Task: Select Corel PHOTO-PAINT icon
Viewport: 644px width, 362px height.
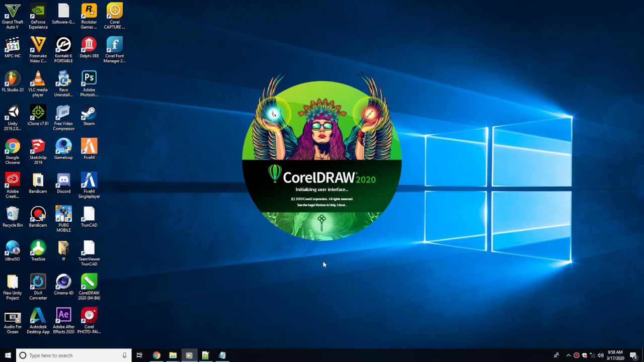Action: (x=89, y=320)
